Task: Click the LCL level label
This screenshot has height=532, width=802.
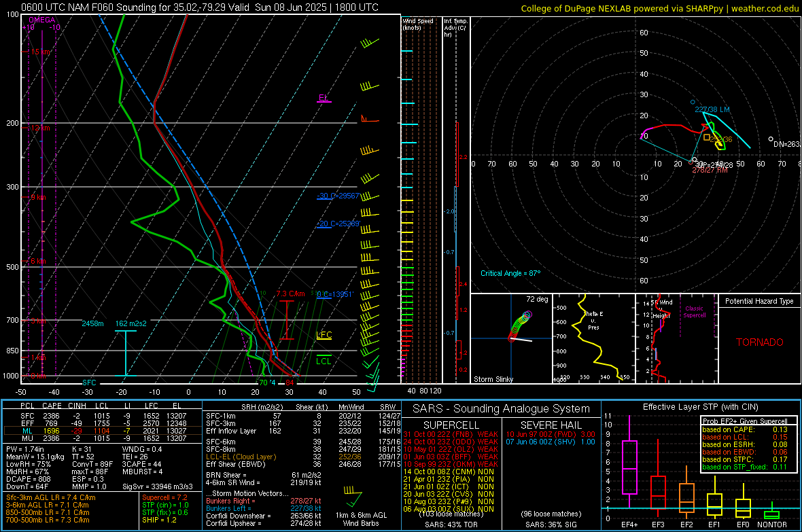Action: [324, 361]
